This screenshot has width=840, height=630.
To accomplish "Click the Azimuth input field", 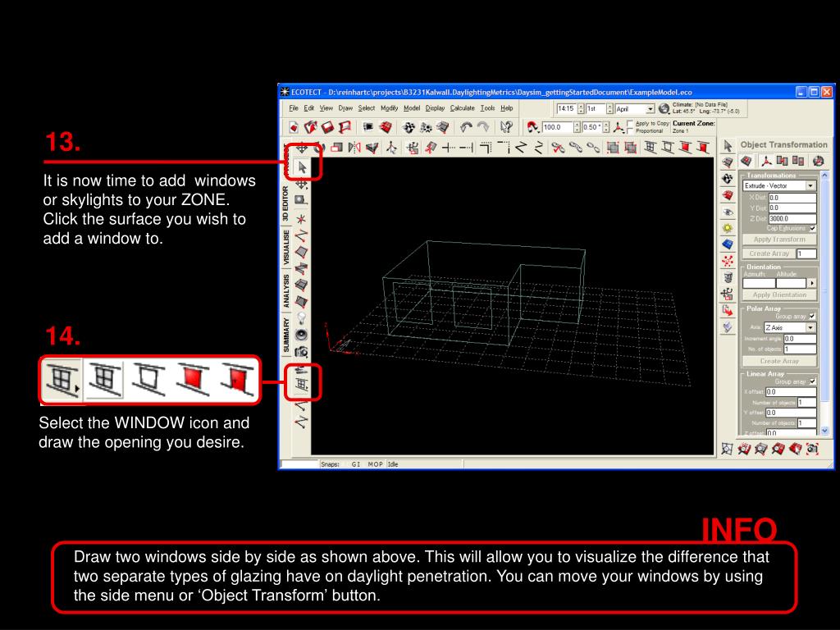I will (759, 283).
